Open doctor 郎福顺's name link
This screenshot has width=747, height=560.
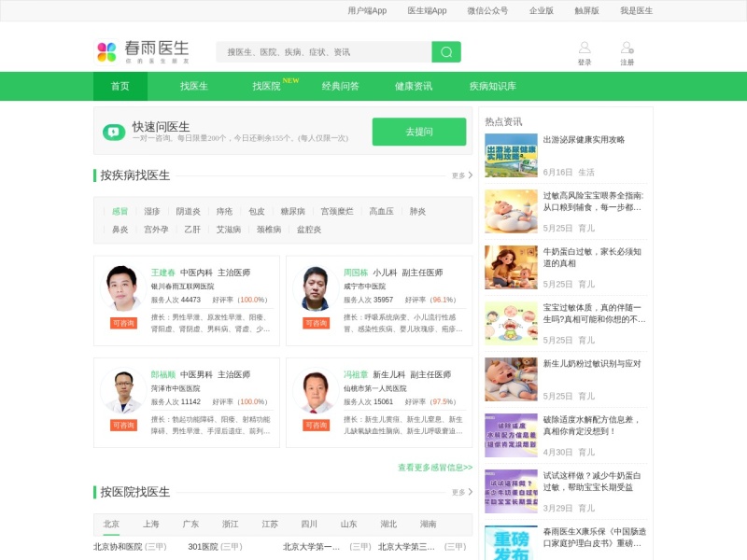coord(162,374)
